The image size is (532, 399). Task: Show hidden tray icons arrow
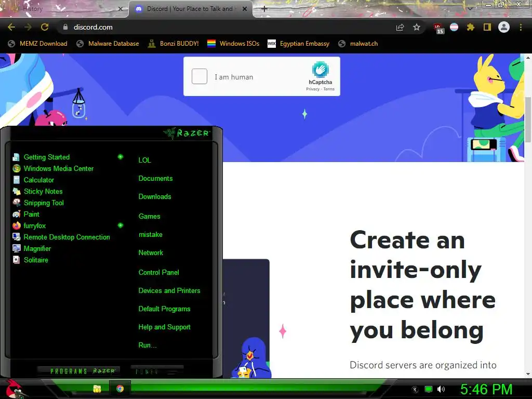[x=415, y=390]
